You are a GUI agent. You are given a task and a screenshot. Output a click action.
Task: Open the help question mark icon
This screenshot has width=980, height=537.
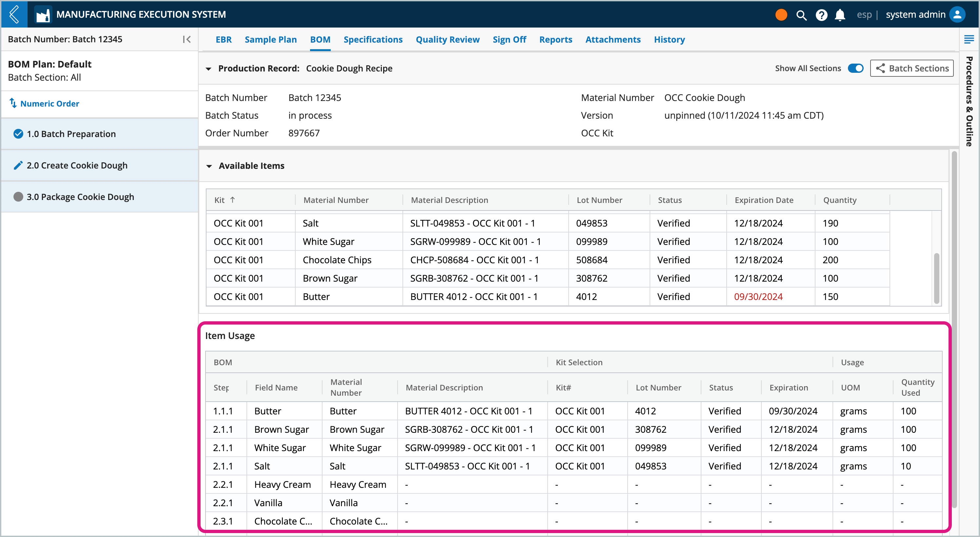point(821,15)
